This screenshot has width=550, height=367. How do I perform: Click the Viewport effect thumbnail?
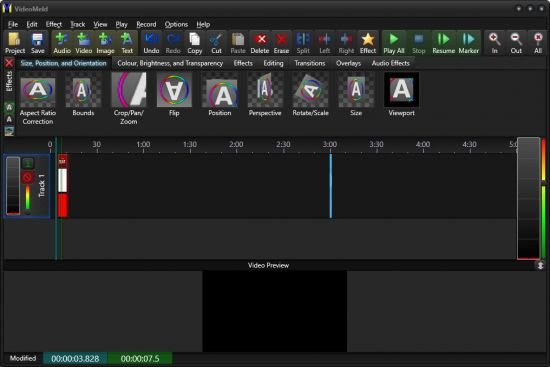tap(401, 89)
